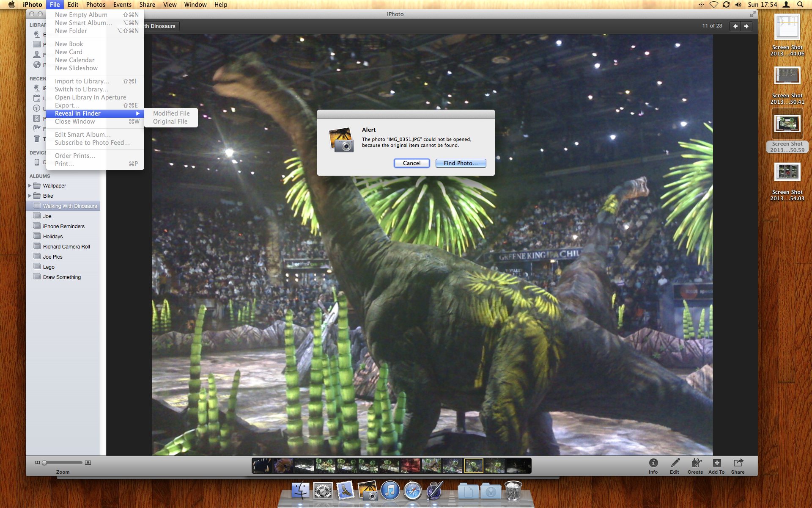The height and width of the screenshot is (508, 812).
Task: Open Richard Camera Roll album
Action: 63,247
